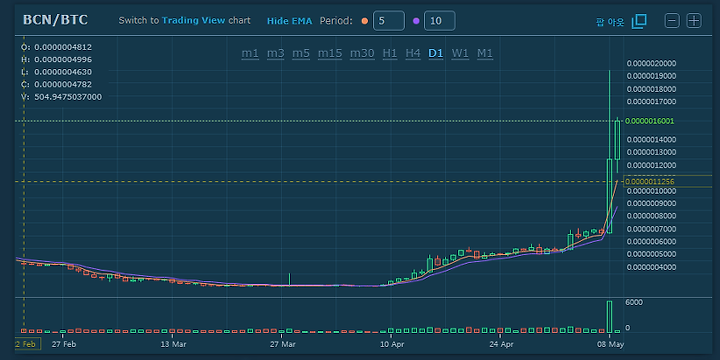Click the pop-out window icon
Image resolution: width=720 pixels, height=360 pixels.
639,21
